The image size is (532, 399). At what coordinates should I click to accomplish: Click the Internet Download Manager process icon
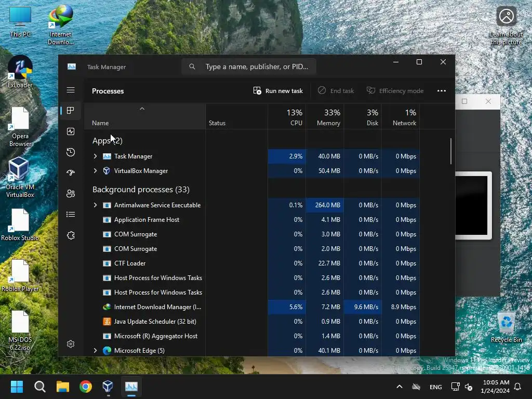(107, 307)
